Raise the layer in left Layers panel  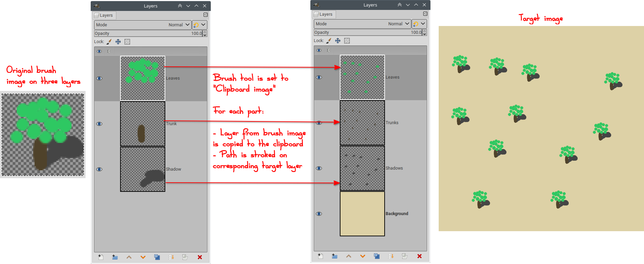coord(129,257)
